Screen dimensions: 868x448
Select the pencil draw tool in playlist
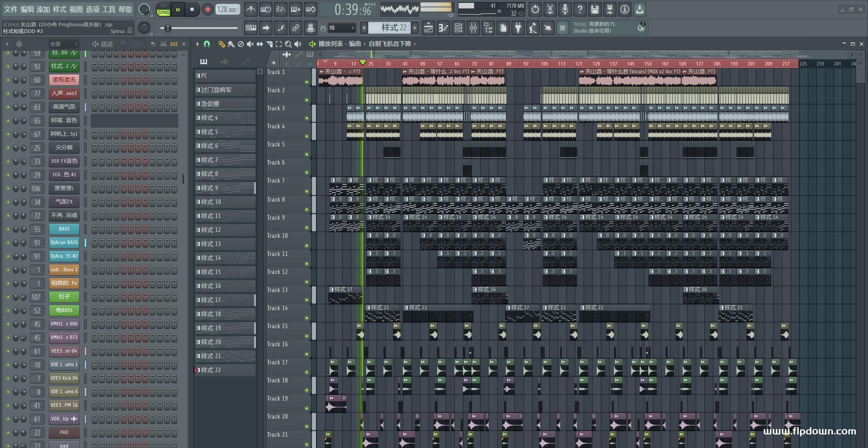(222, 44)
